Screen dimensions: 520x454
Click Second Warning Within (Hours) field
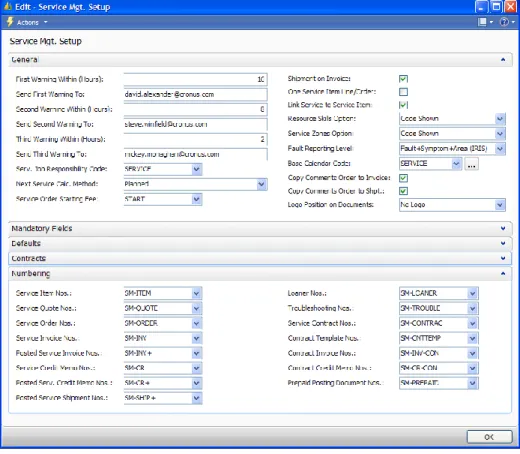(195, 110)
